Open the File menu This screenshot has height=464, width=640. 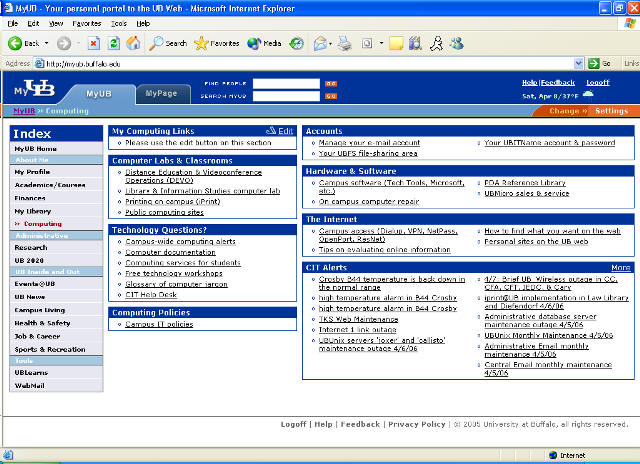13,24
